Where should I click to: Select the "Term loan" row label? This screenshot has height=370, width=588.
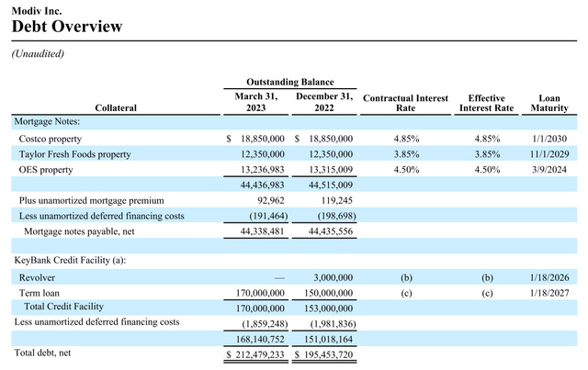(x=39, y=293)
